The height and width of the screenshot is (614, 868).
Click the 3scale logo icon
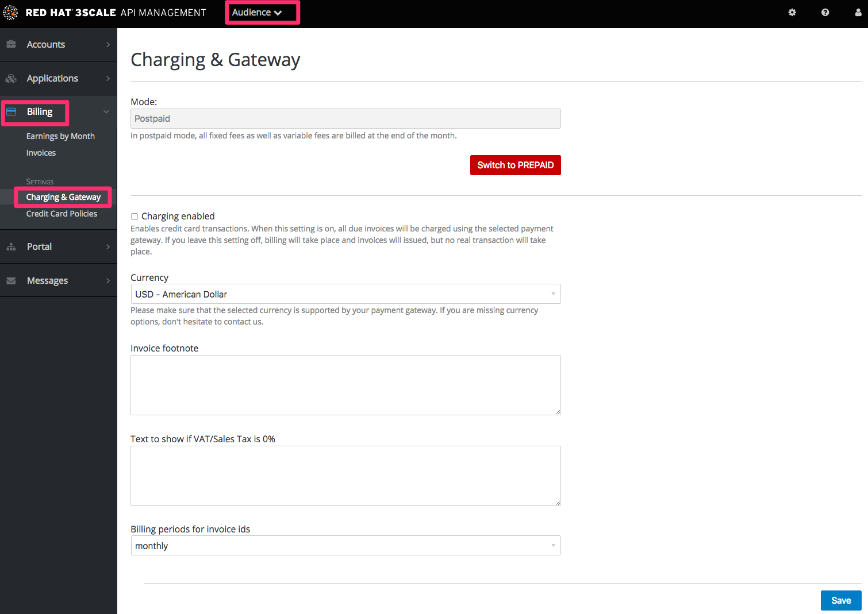[10, 13]
